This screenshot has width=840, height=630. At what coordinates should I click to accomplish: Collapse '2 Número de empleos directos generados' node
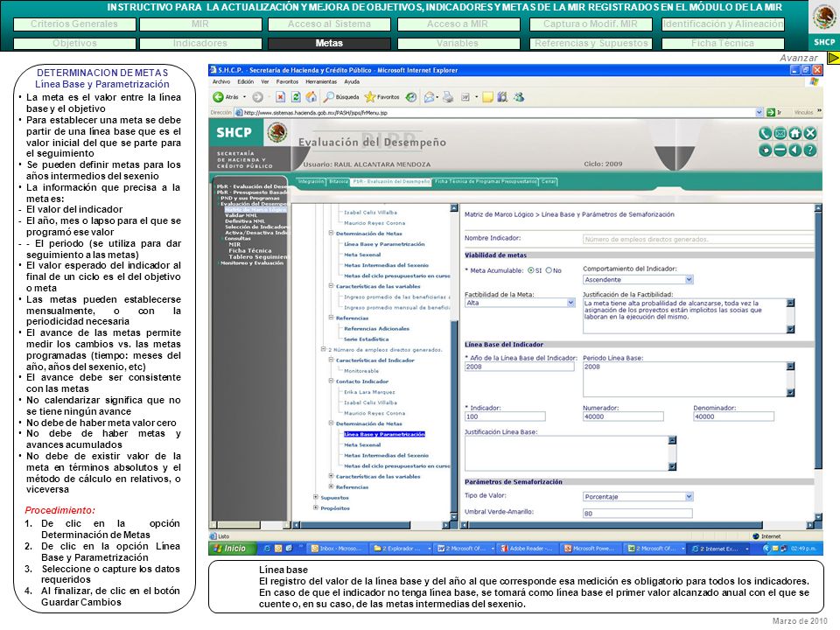click(x=323, y=349)
